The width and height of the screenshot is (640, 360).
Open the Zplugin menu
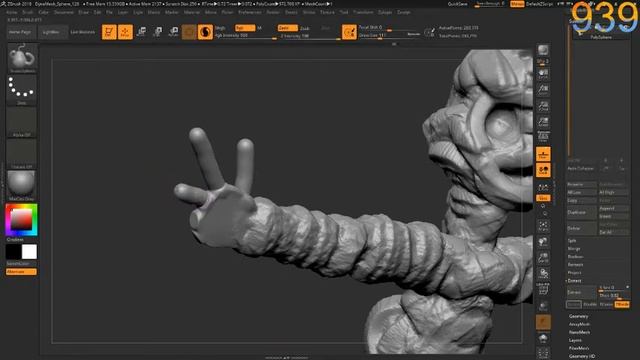(x=385, y=12)
